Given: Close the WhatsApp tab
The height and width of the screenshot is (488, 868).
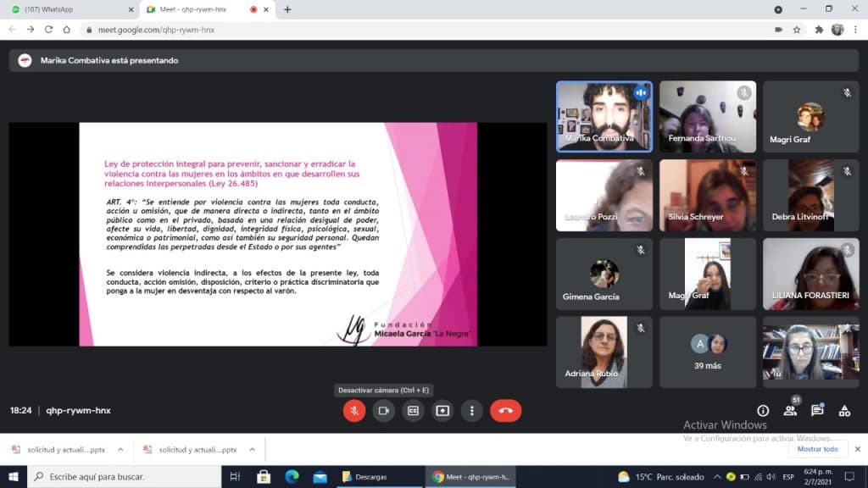Looking at the screenshot, I should [x=131, y=9].
